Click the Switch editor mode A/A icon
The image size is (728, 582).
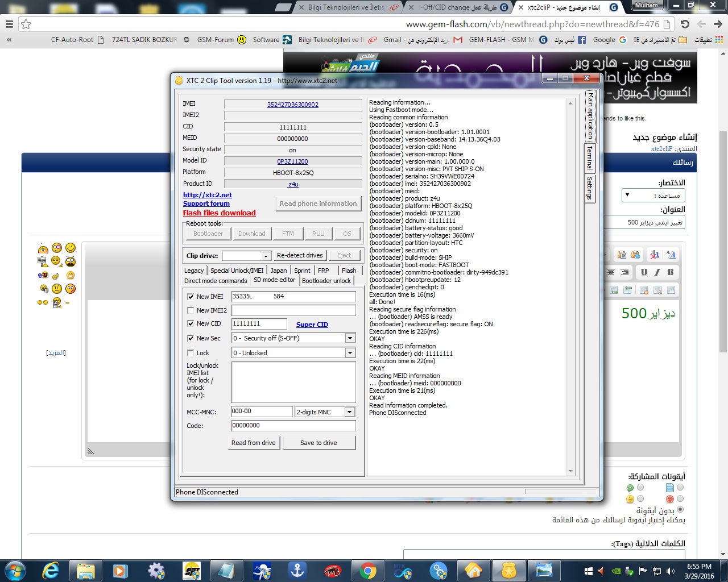[671, 255]
